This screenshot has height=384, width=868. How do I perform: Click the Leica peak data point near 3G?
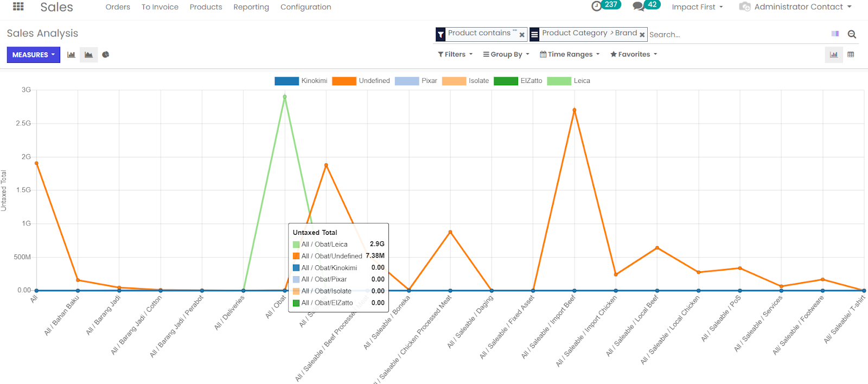(285, 97)
